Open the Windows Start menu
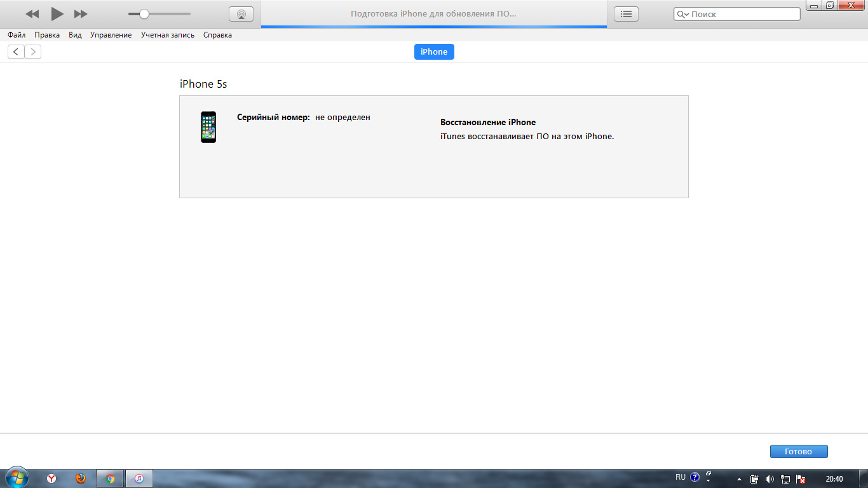 16,478
